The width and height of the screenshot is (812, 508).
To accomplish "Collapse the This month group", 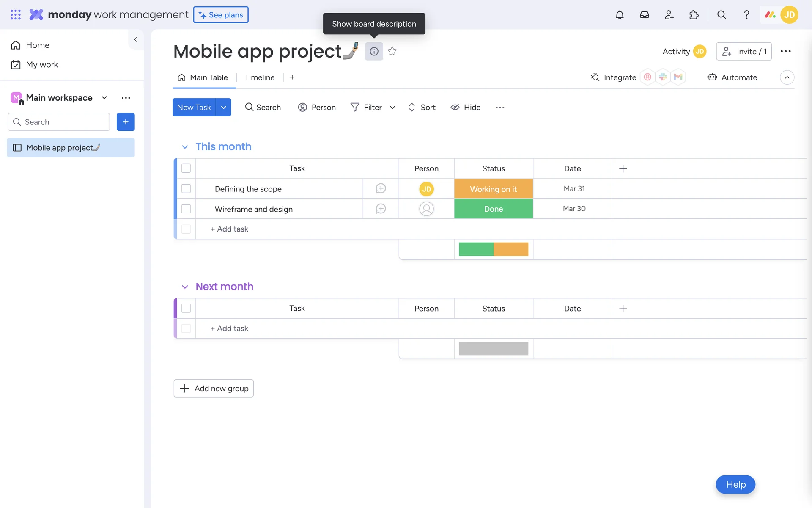I will click(185, 147).
